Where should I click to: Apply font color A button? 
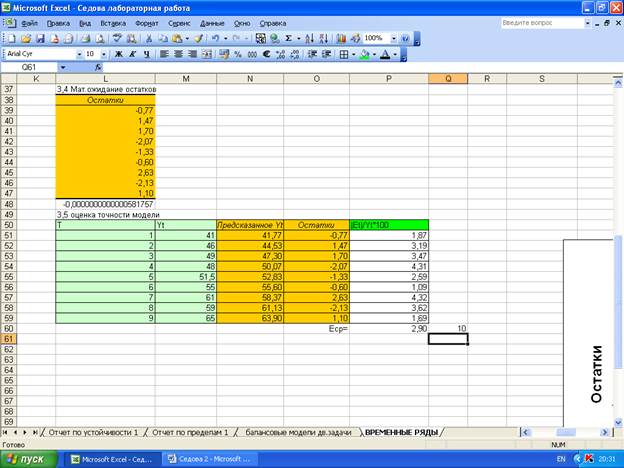pos(385,54)
